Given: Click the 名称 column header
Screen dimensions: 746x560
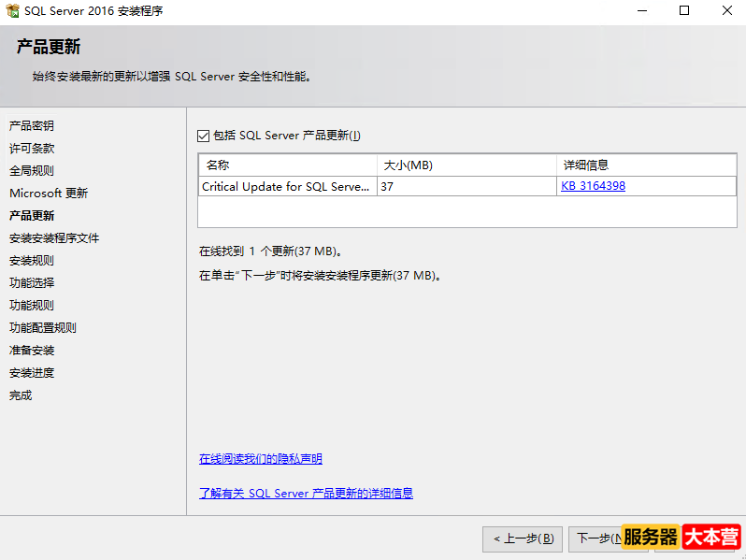Looking at the screenshot, I should click(x=288, y=165).
